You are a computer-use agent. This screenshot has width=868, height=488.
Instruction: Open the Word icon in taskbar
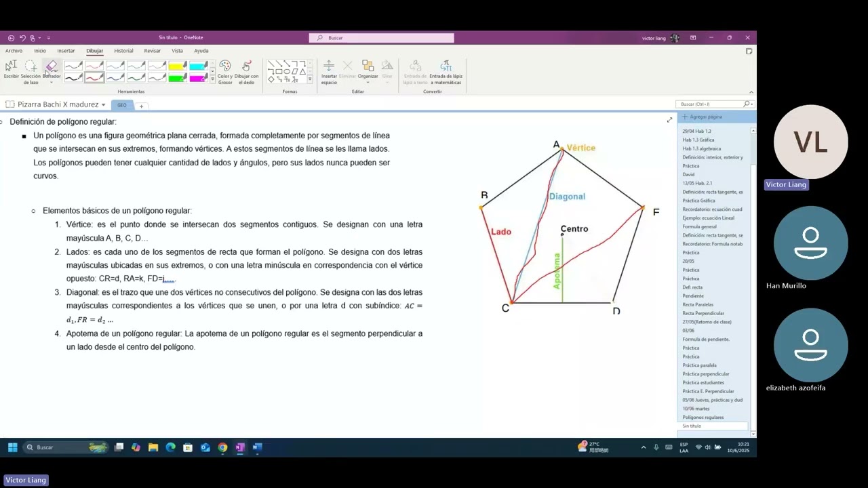click(257, 447)
